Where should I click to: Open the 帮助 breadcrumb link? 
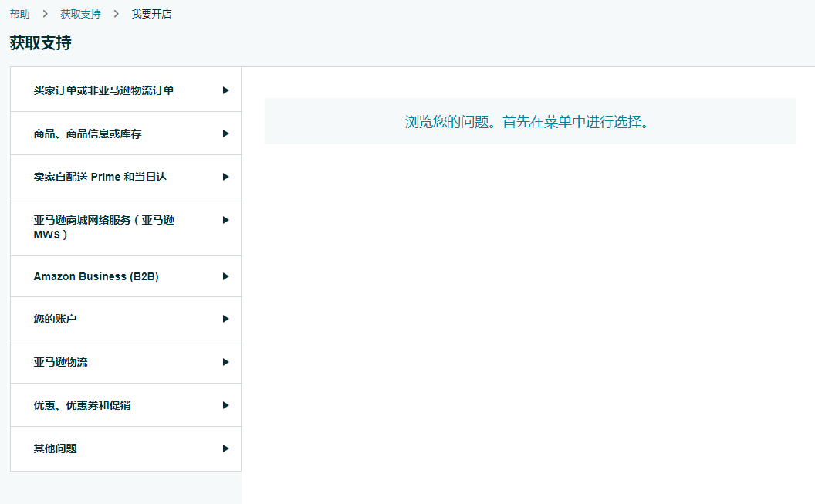20,14
